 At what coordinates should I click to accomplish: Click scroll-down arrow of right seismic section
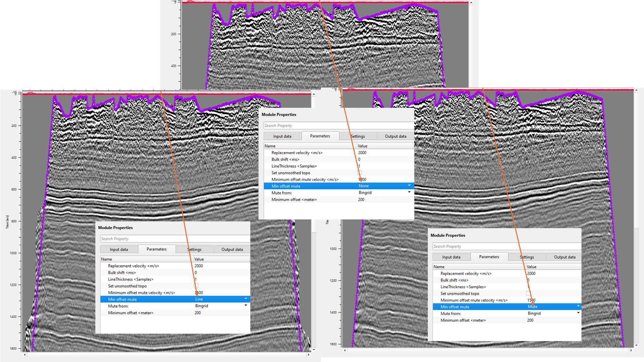636,345
